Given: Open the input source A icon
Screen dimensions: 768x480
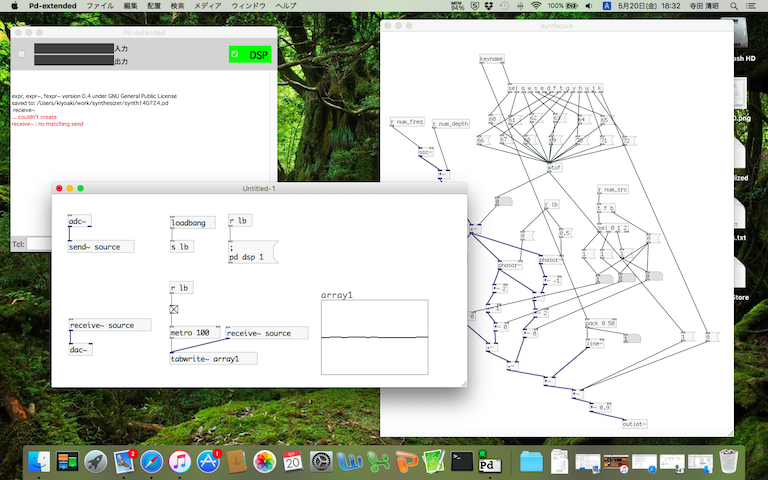Looking at the screenshot, I should 606,6.
